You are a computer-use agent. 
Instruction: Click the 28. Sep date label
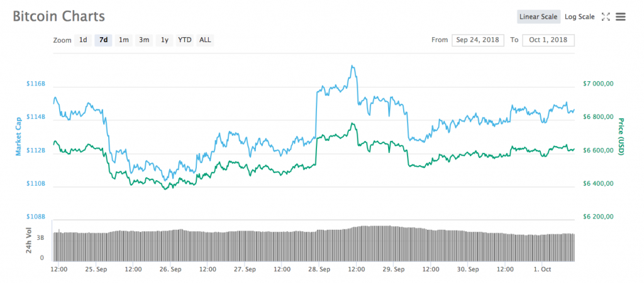pos(319,270)
